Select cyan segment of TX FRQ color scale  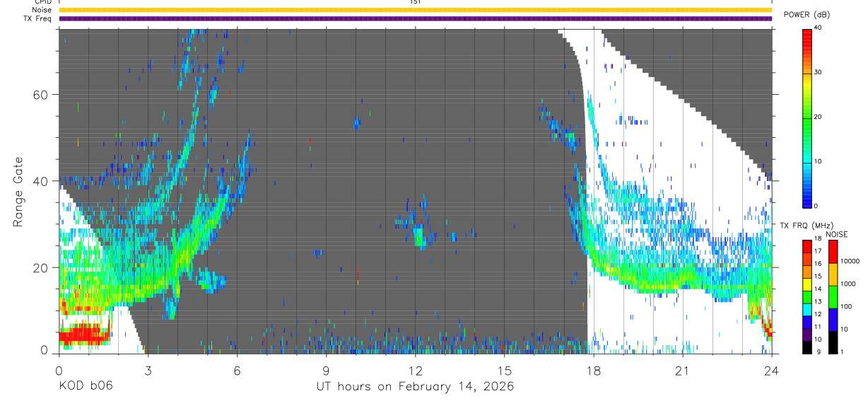807,310
